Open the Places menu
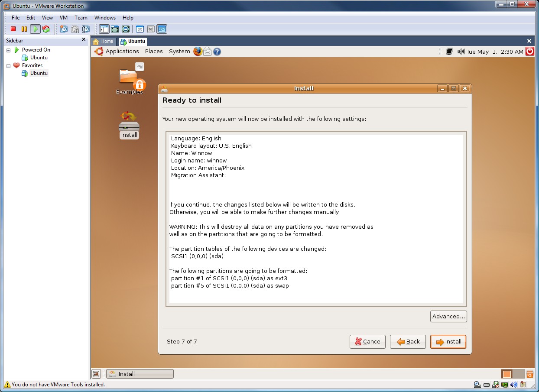This screenshot has height=392, width=539. (x=154, y=51)
